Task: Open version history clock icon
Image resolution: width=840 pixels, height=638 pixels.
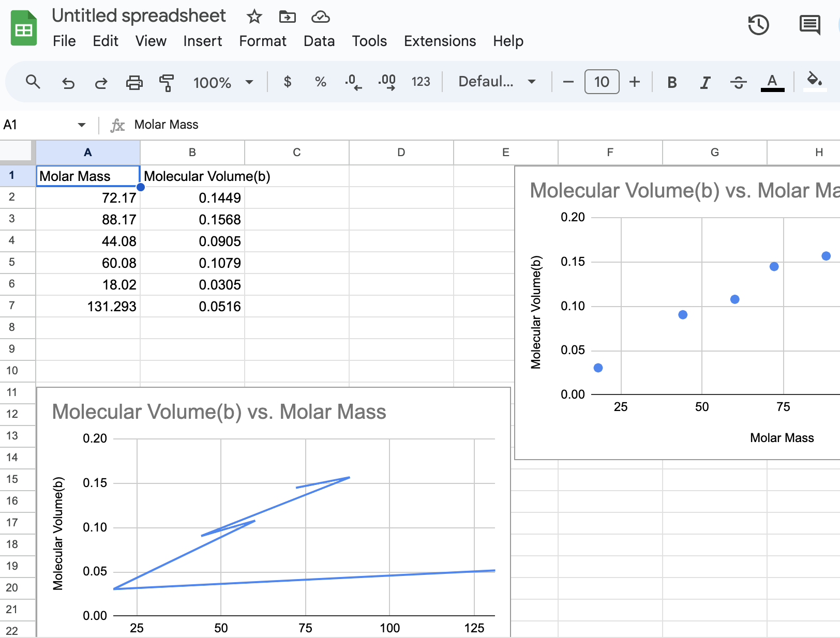Action: 758,25
